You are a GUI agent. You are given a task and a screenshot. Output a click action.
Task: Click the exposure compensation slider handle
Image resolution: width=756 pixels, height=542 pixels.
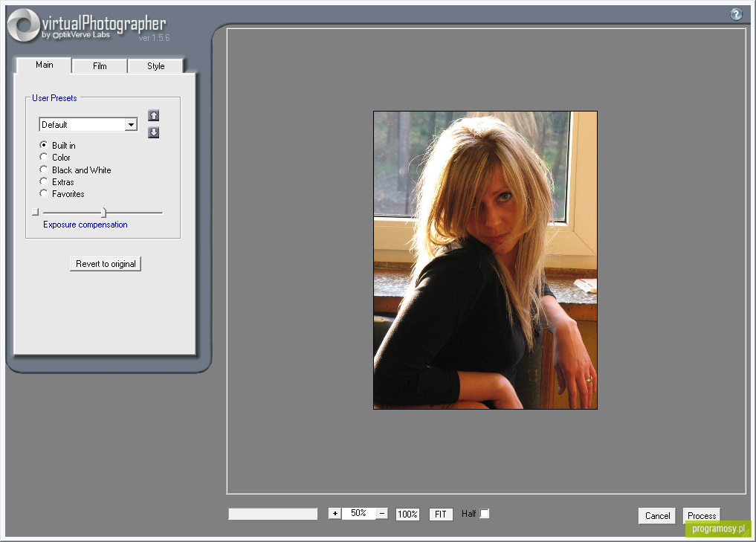103,213
